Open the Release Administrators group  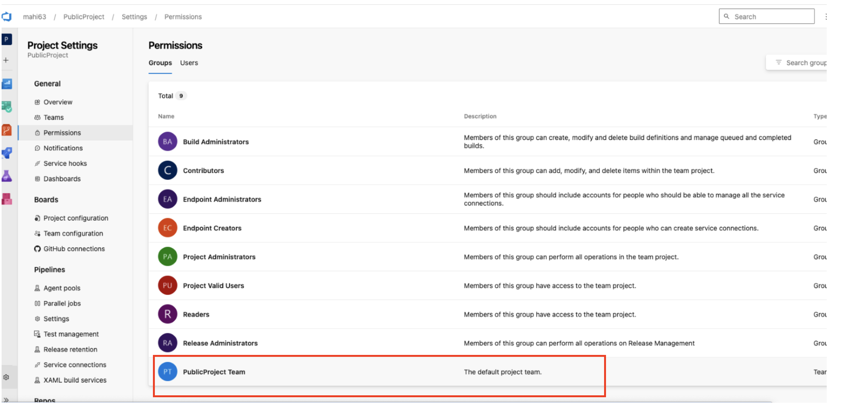(220, 343)
